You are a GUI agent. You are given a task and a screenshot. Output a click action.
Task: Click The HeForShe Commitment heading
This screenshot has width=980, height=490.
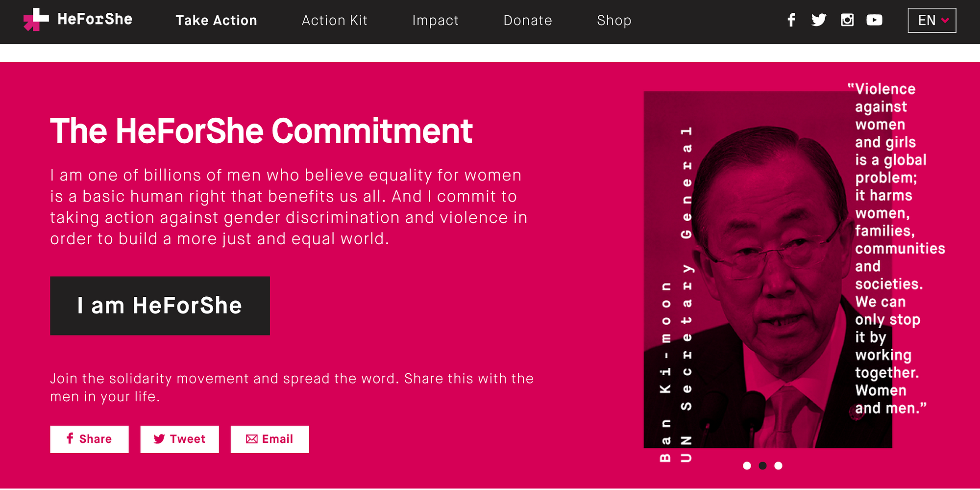(261, 131)
